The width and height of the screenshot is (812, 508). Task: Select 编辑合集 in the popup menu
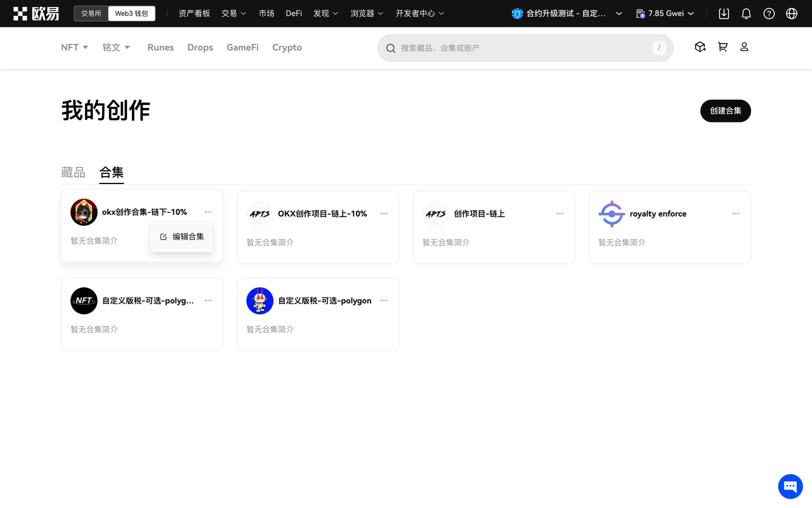182,237
